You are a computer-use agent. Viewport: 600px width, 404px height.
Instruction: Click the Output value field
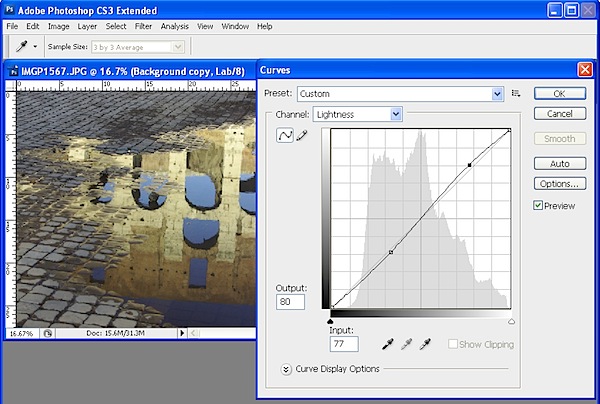(x=292, y=302)
